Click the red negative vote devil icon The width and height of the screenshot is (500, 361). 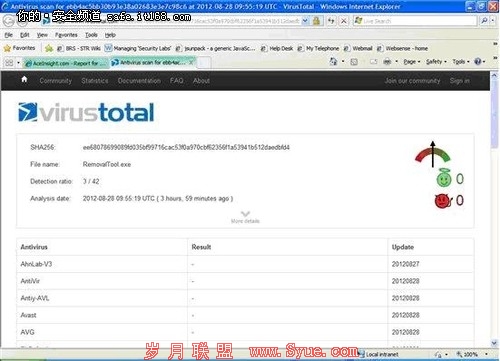[x=443, y=201]
